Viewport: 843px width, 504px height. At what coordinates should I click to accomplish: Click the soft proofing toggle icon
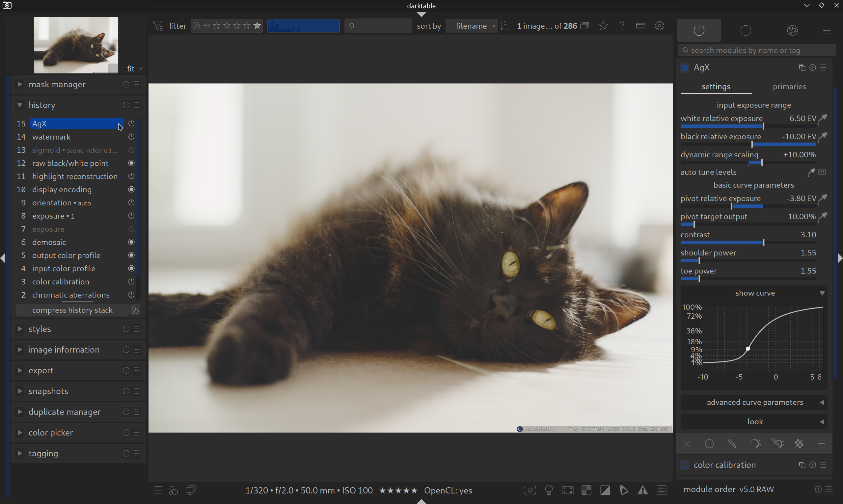click(x=624, y=490)
